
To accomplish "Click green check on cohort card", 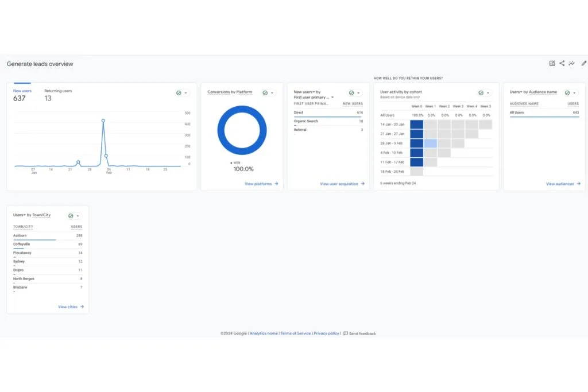I will (481, 93).
